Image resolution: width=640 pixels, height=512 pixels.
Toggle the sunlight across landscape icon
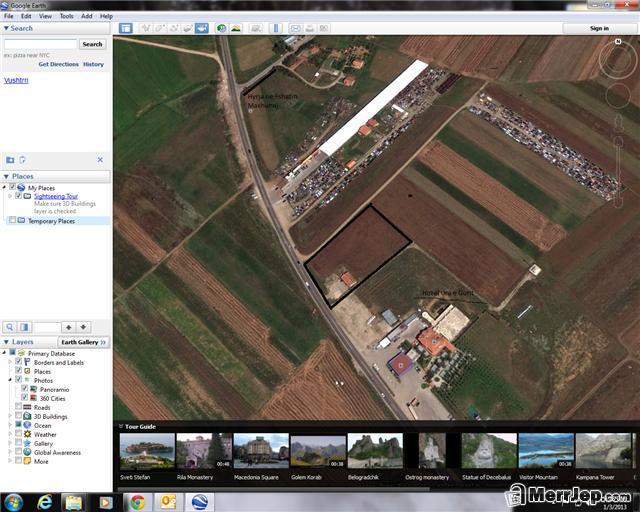pyautogui.click(x=236, y=28)
